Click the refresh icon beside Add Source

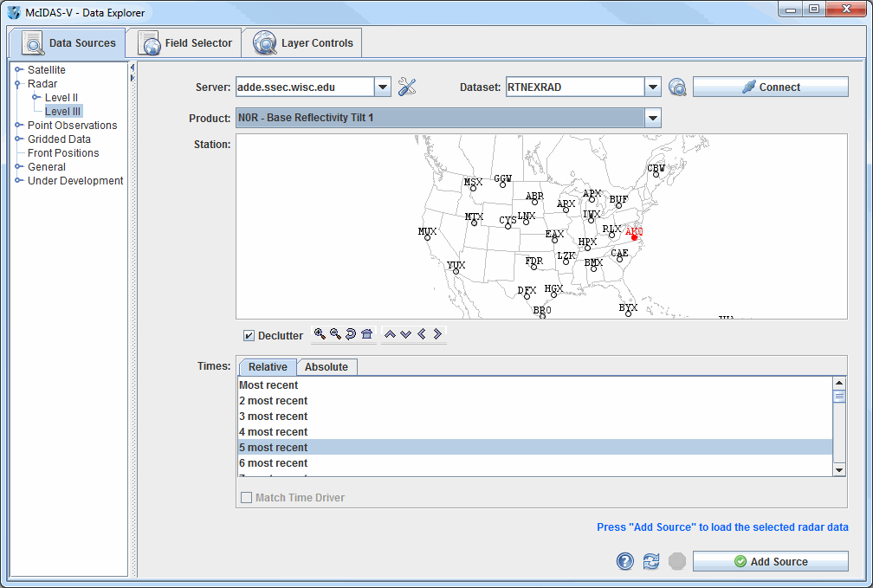point(651,561)
